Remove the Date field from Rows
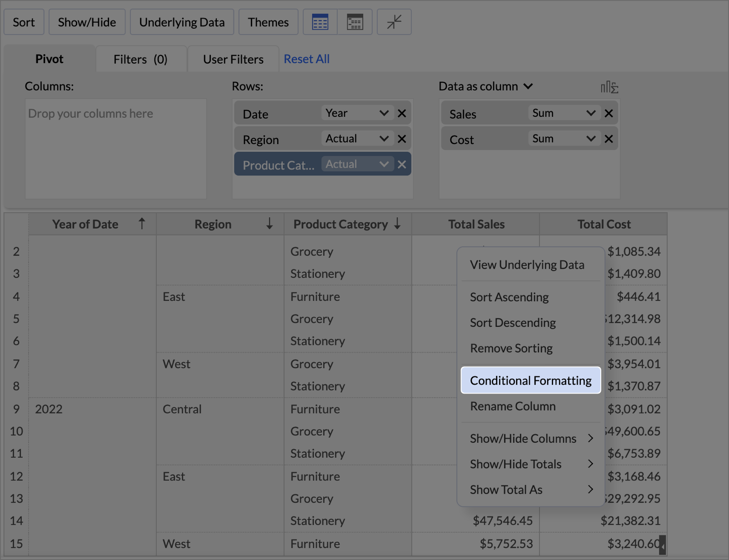The image size is (729, 560). 402,113
